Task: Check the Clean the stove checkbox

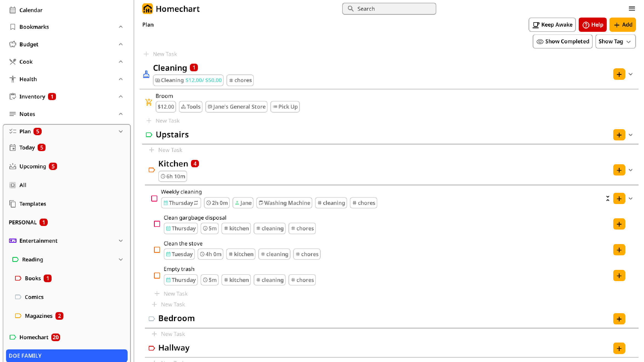Action: (x=157, y=250)
